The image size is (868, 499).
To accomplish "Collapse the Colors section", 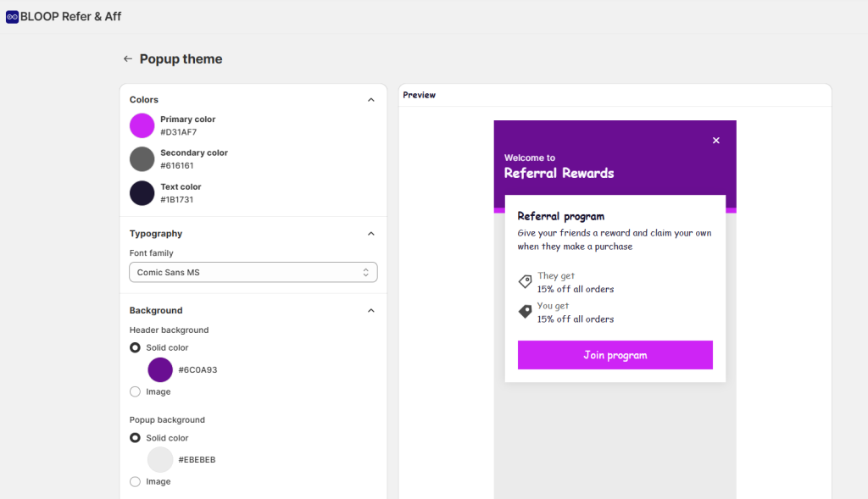I will [x=370, y=99].
